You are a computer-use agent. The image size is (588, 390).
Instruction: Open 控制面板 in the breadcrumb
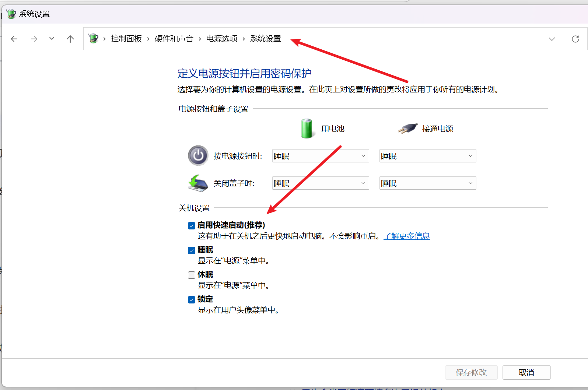pyautogui.click(x=126, y=39)
